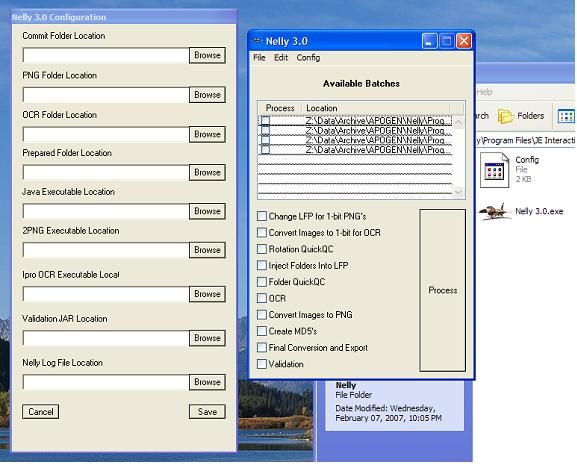Click Browse for Java Executable Location
This screenshot has width=577, height=464.
click(x=207, y=211)
